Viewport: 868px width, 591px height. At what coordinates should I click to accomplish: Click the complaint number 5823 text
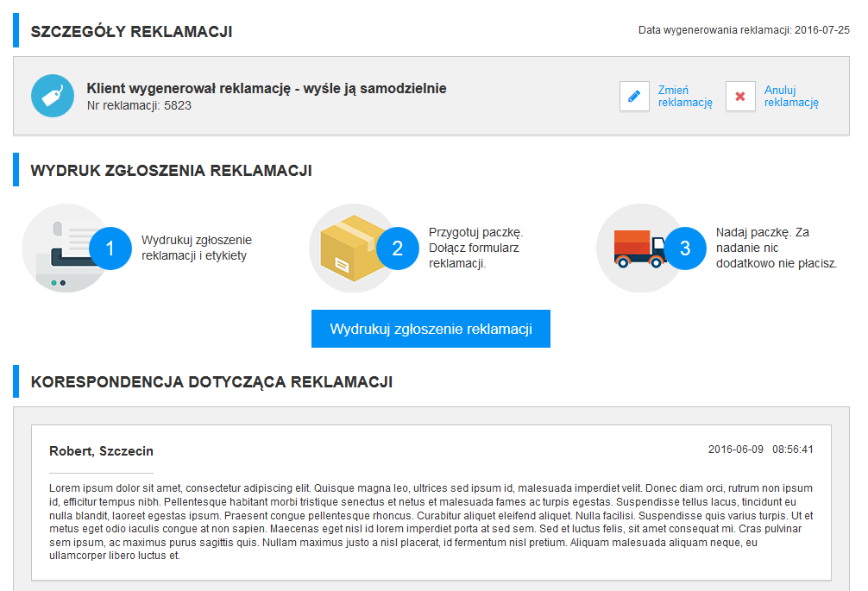(x=139, y=105)
